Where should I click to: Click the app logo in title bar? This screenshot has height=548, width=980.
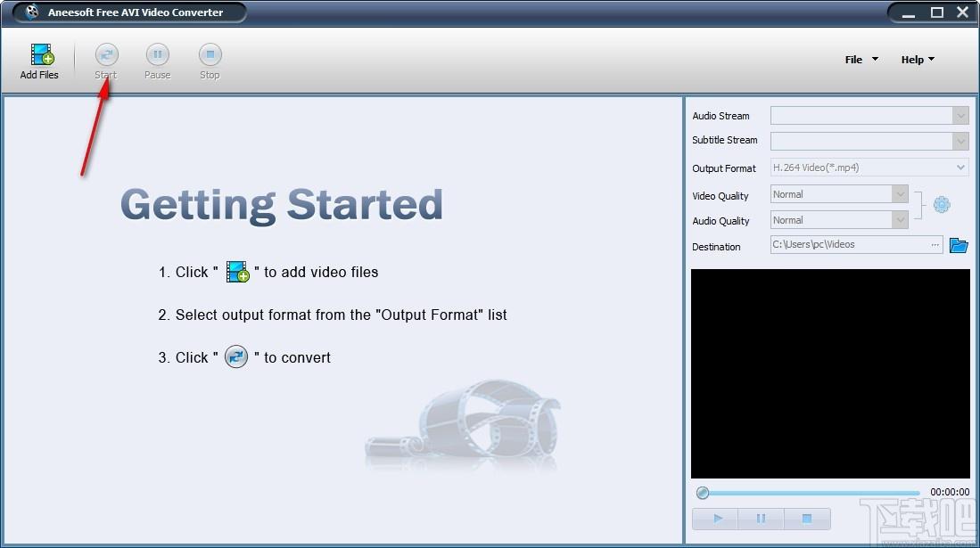tap(31, 12)
